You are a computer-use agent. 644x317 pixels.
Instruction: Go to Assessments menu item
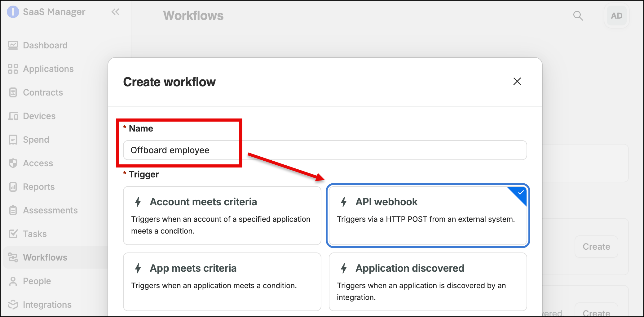pos(50,210)
